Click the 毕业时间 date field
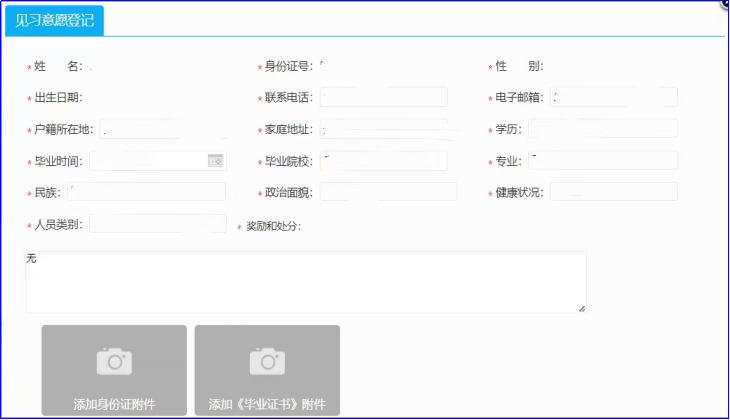Image resolution: width=730 pixels, height=420 pixels. pyautogui.click(x=158, y=161)
